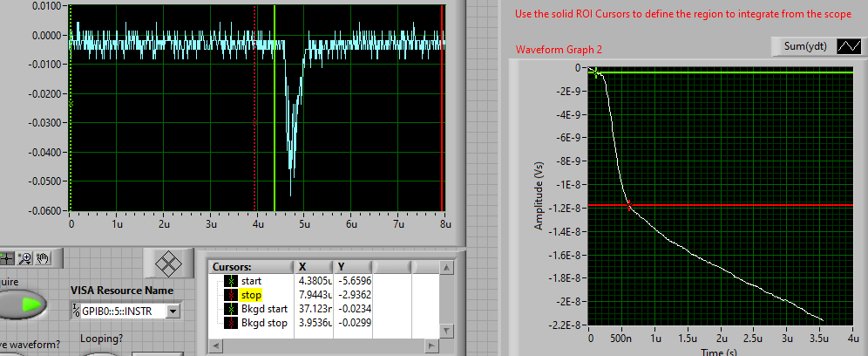Click the Sum(ydt) plot sample icon
The height and width of the screenshot is (356, 868).
tap(848, 47)
